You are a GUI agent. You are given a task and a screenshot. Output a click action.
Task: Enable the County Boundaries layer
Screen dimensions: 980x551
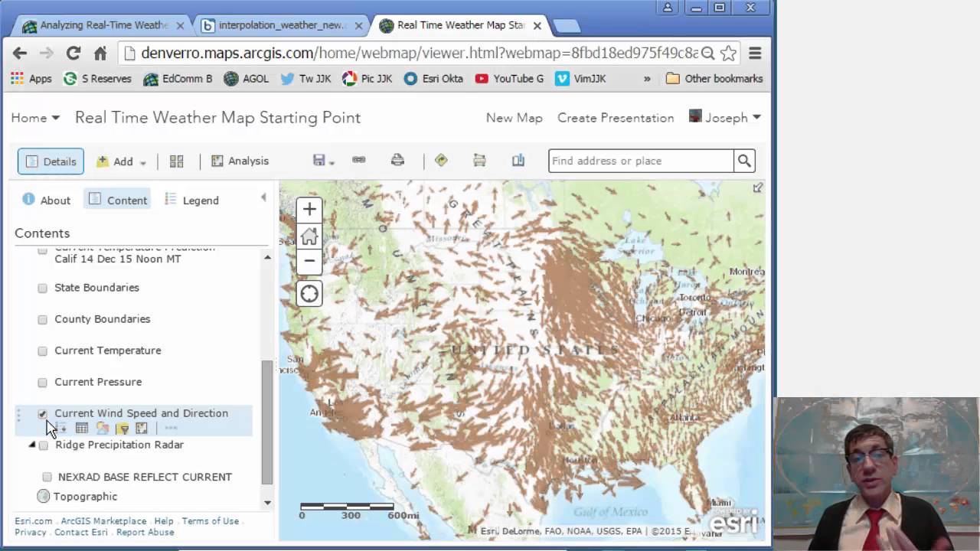pos(43,319)
